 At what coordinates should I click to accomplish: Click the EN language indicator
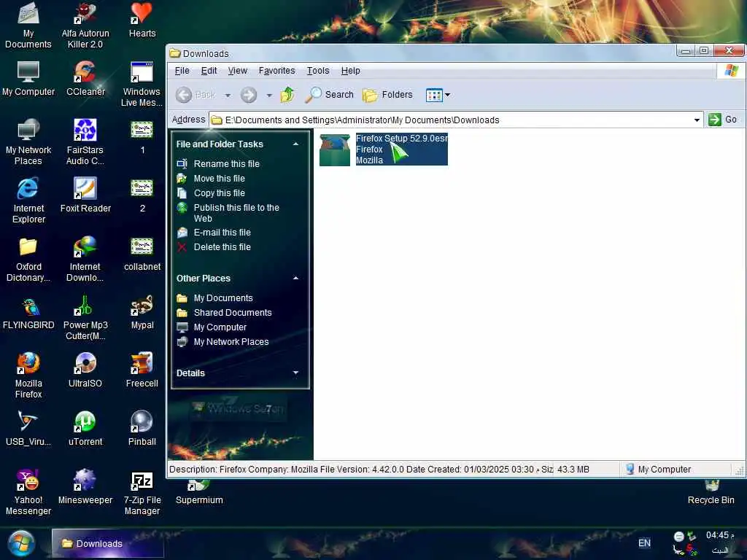[x=645, y=543]
